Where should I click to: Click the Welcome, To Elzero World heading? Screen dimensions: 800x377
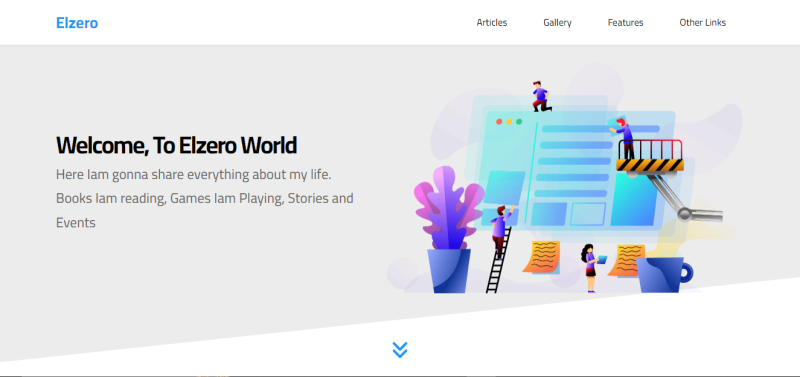pyautogui.click(x=176, y=145)
